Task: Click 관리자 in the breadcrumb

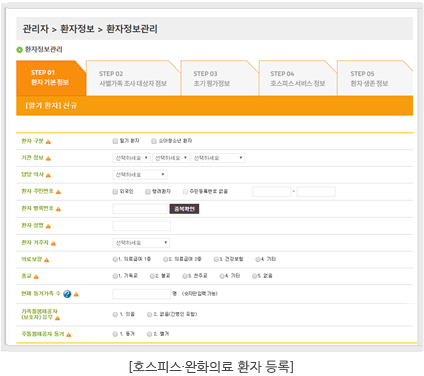Action: click(36, 29)
